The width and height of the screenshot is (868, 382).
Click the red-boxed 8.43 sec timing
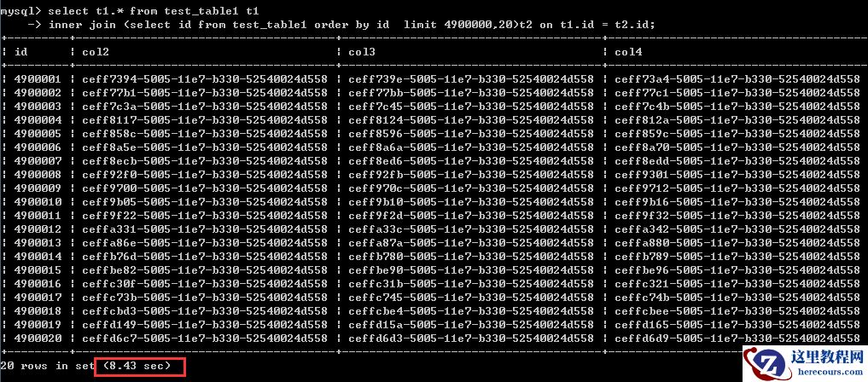pyautogui.click(x=140, y=367)
